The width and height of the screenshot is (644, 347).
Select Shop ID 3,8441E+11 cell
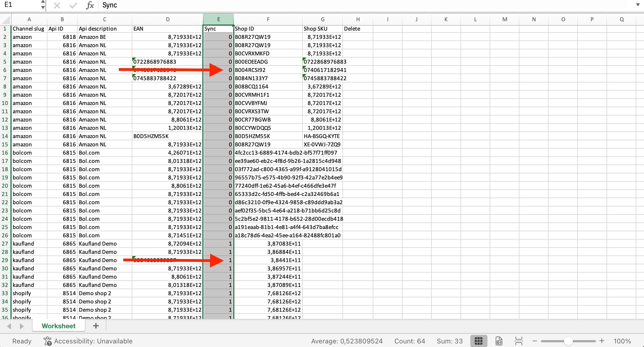pos(268,260)
